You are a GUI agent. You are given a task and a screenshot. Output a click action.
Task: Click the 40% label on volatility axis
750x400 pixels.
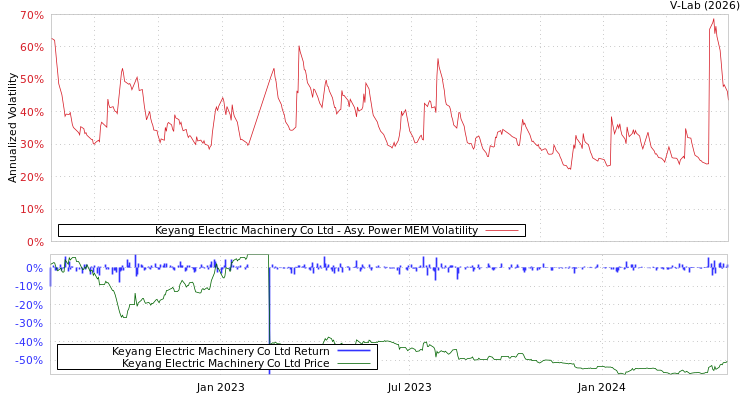(31, 113)
